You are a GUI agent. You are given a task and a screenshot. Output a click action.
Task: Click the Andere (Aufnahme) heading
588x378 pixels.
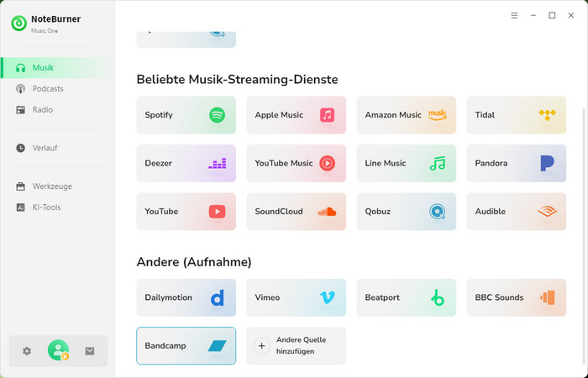(194, 262)
